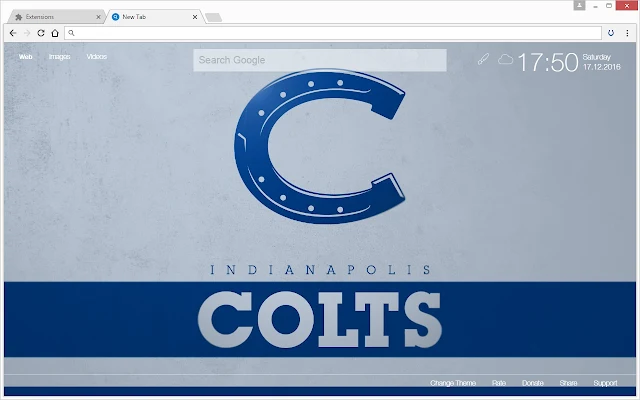Click the extension icon beside the Chrome menu
The image size is (640, 400).
click(611, 33)
